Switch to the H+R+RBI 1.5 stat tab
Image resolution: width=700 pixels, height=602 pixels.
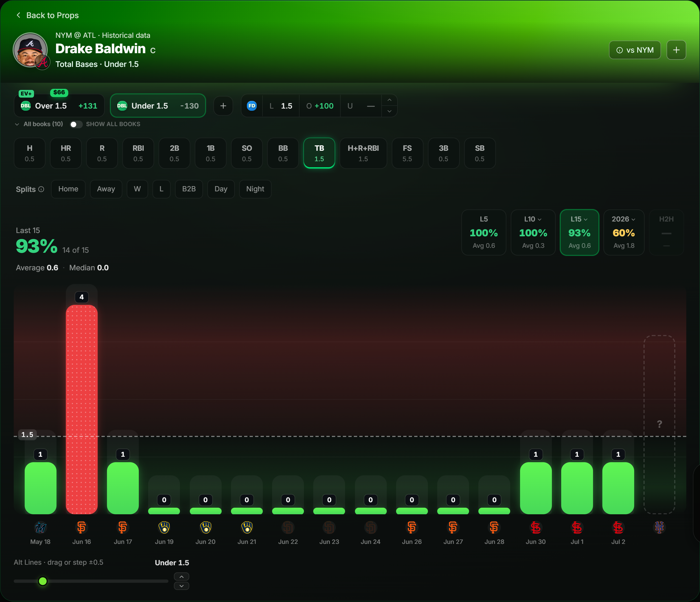(363, 153)
